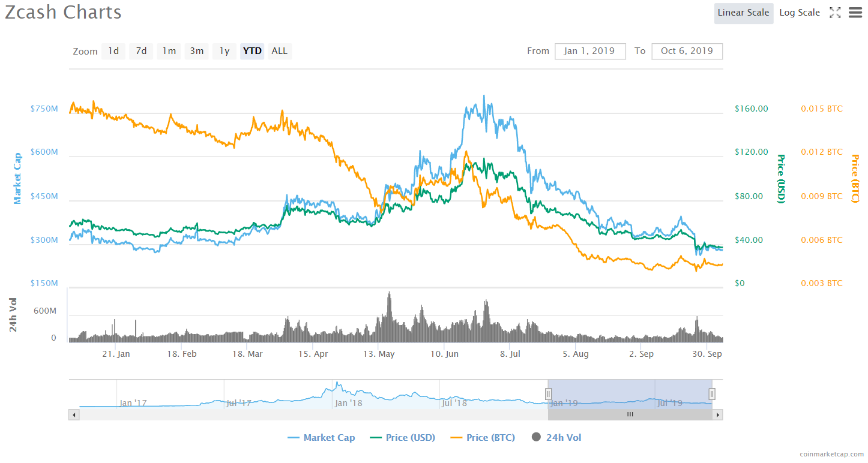Viewport: 868px width, 463px height.
Task: Toggle 24h Vol series in legend
Action: (x=556, y=438)
